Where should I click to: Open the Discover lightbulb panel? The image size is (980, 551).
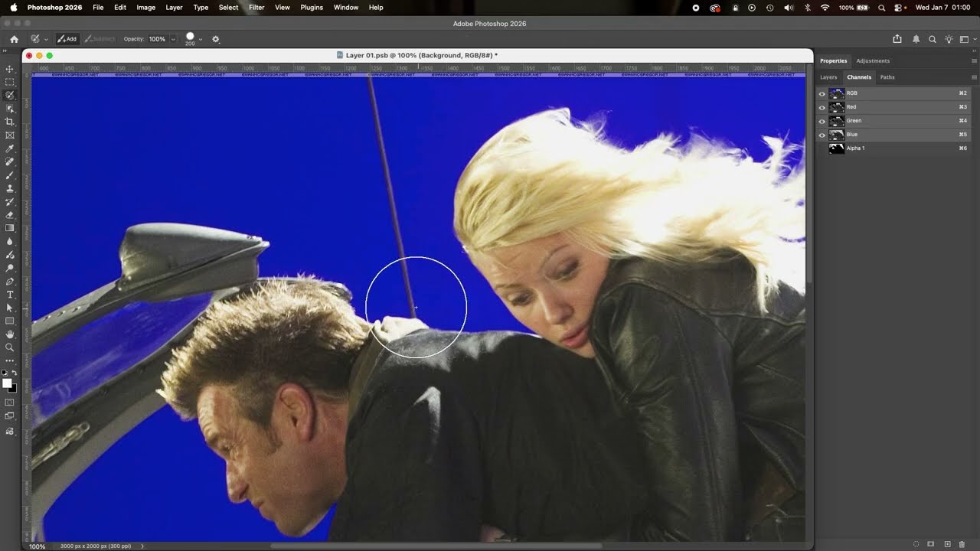coord(949,39)
